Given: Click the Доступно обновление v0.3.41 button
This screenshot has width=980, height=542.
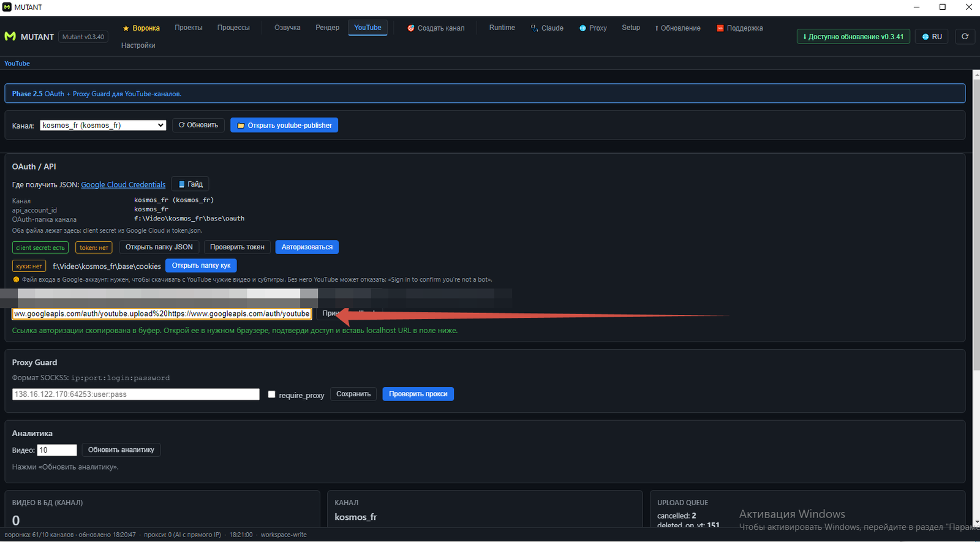Looking at the screenshot, I should point(853,37).
